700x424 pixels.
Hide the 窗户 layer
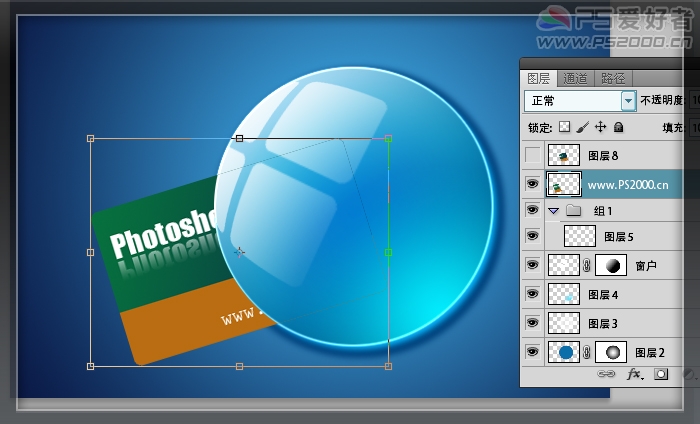pos(533,265)
